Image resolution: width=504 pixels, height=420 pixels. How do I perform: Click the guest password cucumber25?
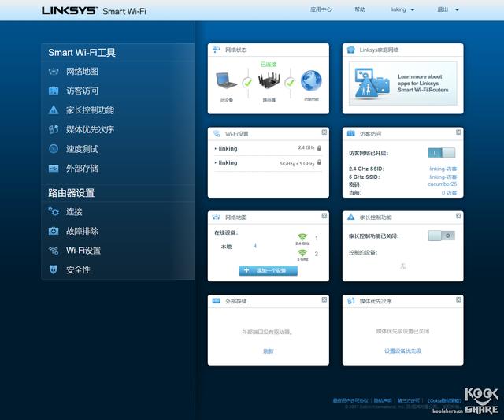[442, 184]
